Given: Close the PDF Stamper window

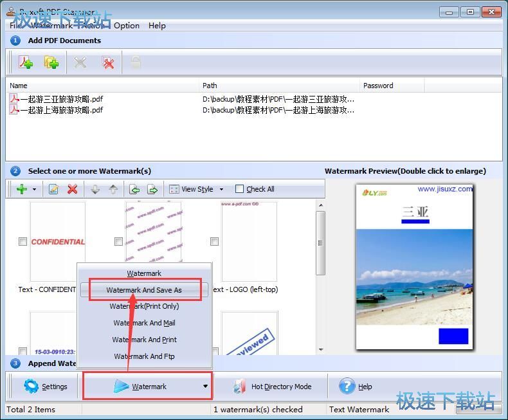Looking at the screenshot, I should click(491, 12).
